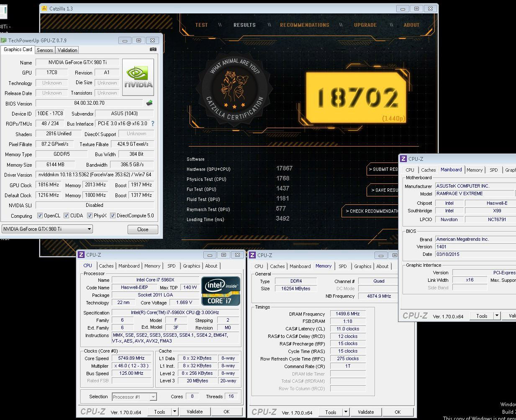Open the Recommendations tab in Catzilla
This screenshot has width=516, height=420.
pyautogui.click(x=304, y=25)
